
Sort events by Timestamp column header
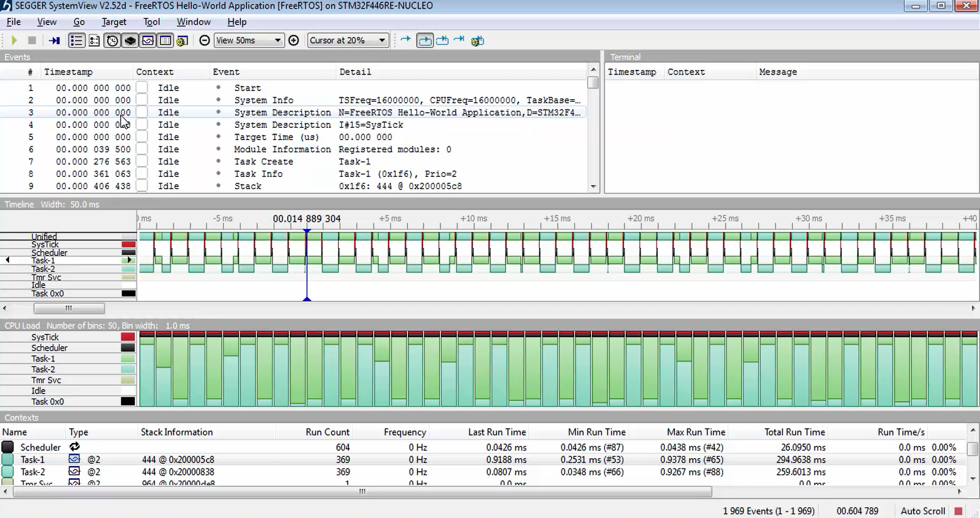pyautogui.click(x=87, y=72)
